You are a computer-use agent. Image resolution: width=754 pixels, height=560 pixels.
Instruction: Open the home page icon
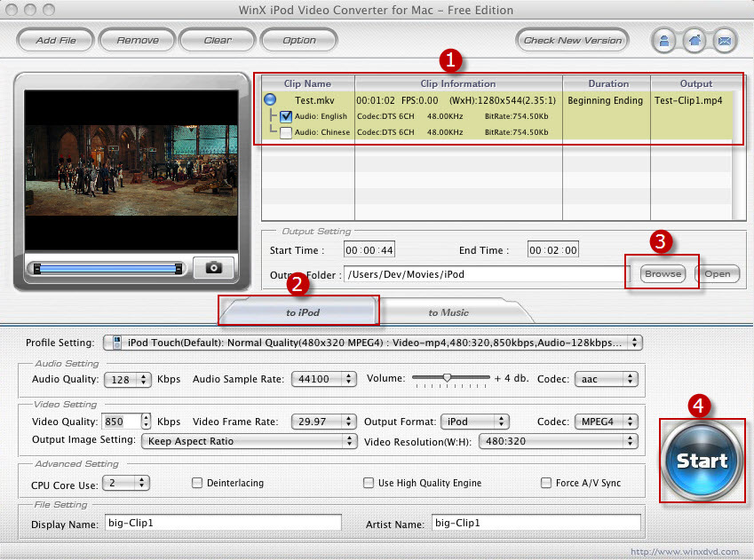(x=694, y=41)
